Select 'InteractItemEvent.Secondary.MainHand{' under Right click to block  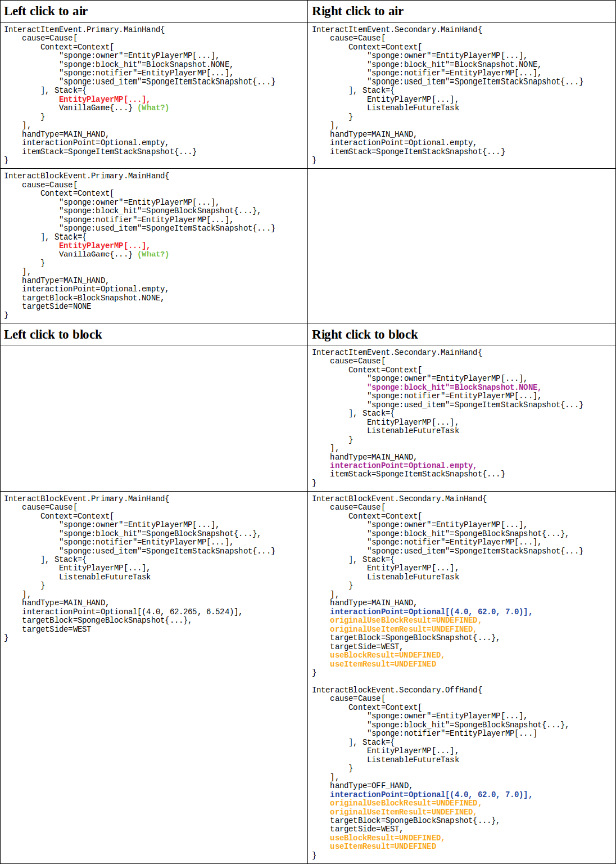pyautogui.click(x=397, y=352)
